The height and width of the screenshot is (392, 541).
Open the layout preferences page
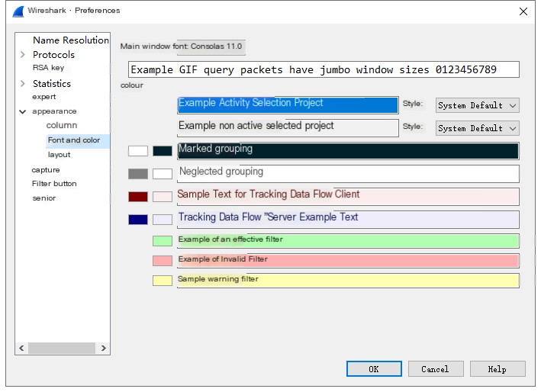pyautogui.click(x=59, y=155)
